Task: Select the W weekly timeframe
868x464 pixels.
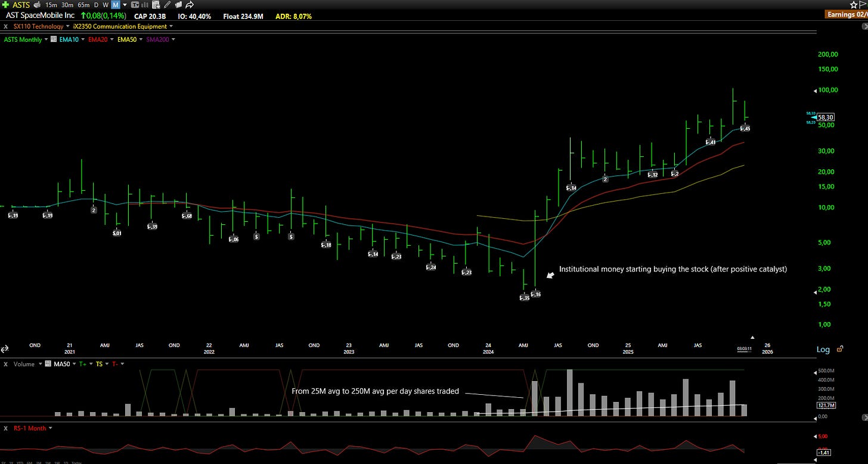Action: (106, 5)
